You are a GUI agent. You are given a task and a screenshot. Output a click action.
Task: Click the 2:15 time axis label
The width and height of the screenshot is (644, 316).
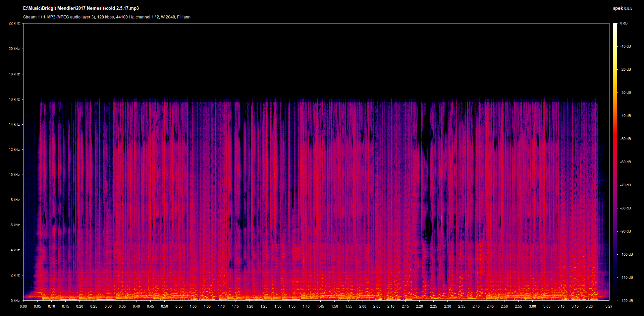405,306
